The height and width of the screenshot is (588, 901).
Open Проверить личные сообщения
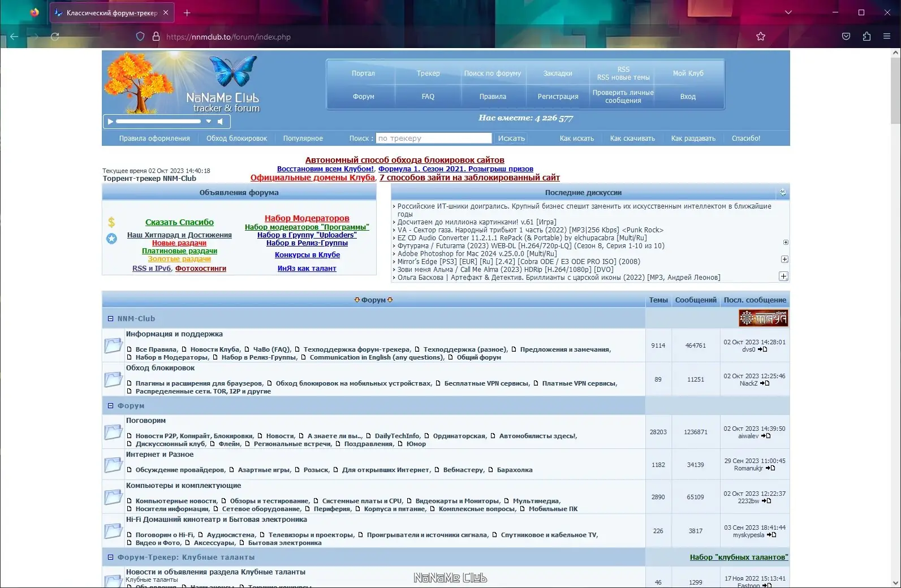pos(623,97)
